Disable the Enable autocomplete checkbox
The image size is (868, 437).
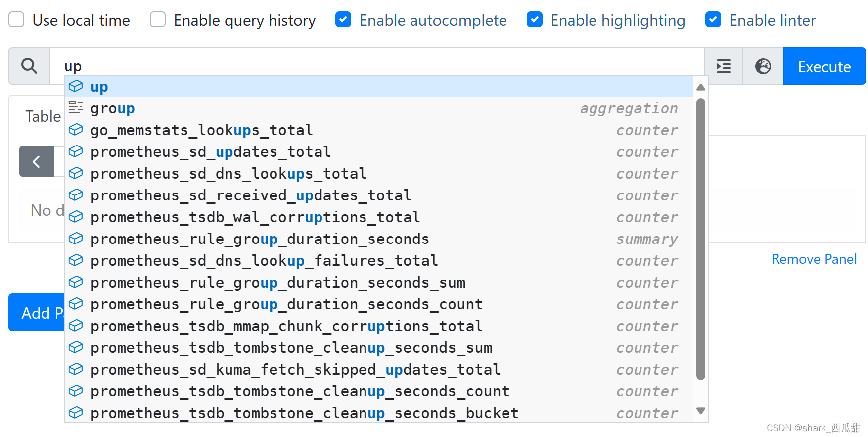tap(343, 20)
